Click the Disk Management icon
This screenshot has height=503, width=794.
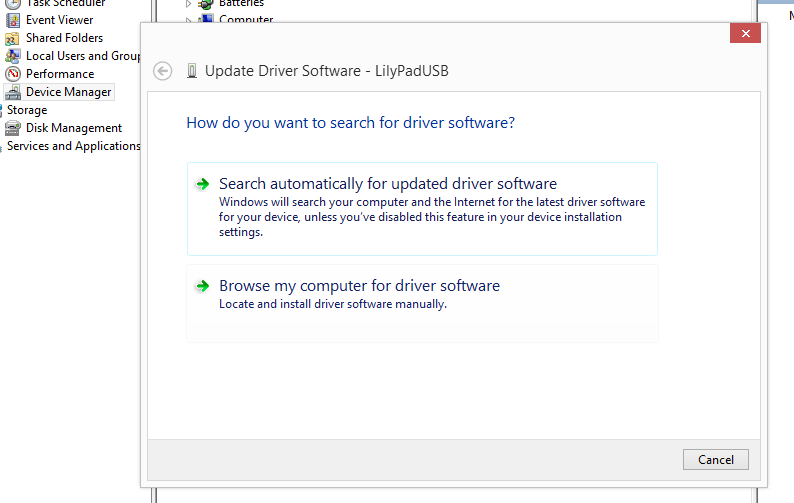point(13,128)
